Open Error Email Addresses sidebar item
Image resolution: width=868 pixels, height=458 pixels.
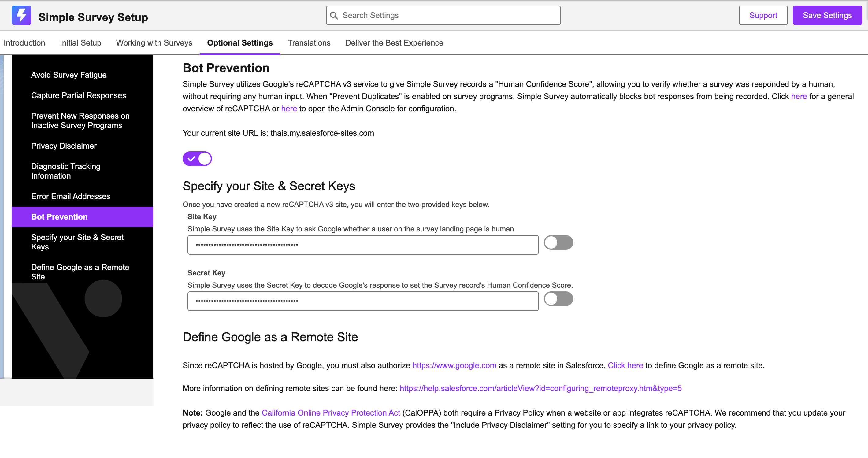click(x=70, y=196)
